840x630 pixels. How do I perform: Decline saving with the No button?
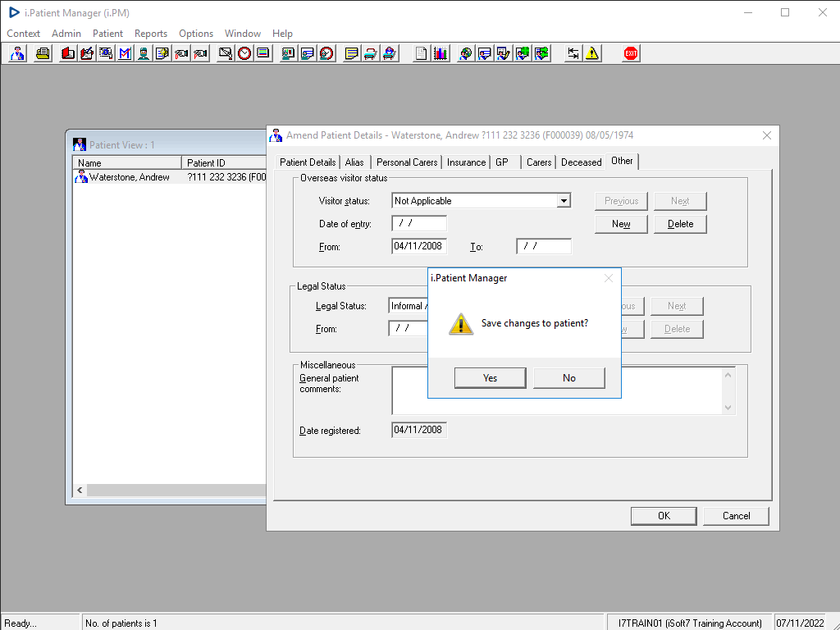(x=569, y=377)
